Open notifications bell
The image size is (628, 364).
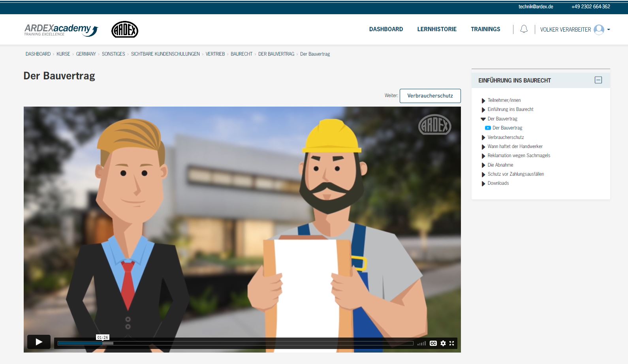click(524, 29)
